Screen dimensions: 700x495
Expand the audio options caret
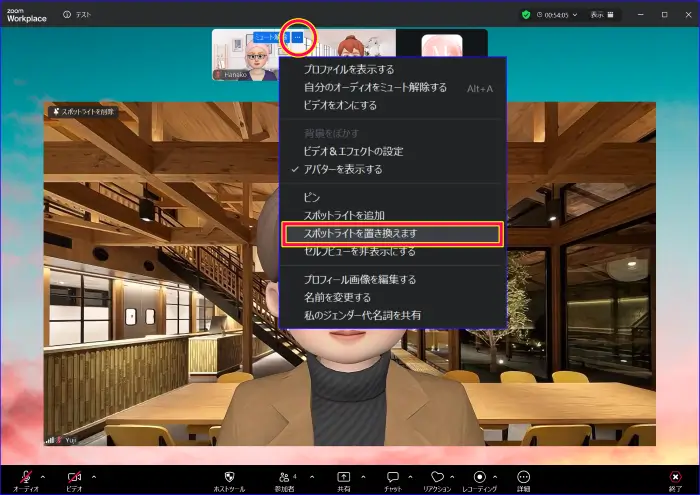coord(43,477)
